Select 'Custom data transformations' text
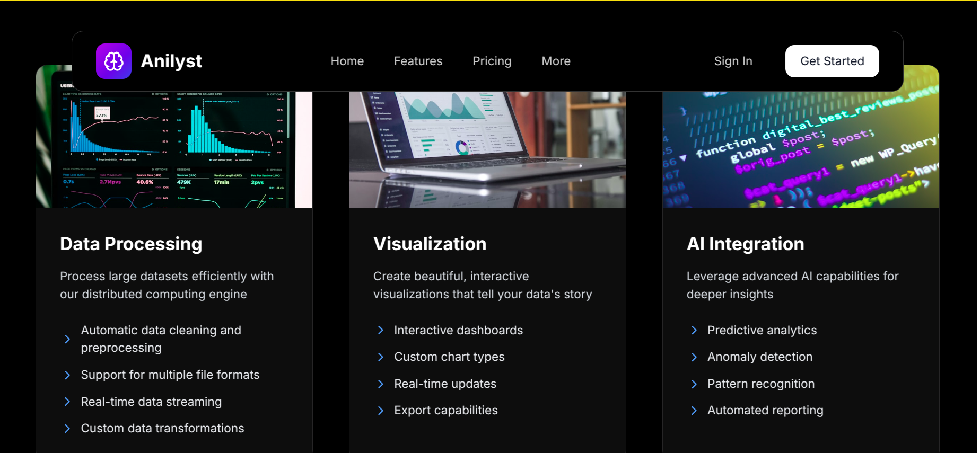Viewport: 980px width, 453px height. click(x=162, y=428)
